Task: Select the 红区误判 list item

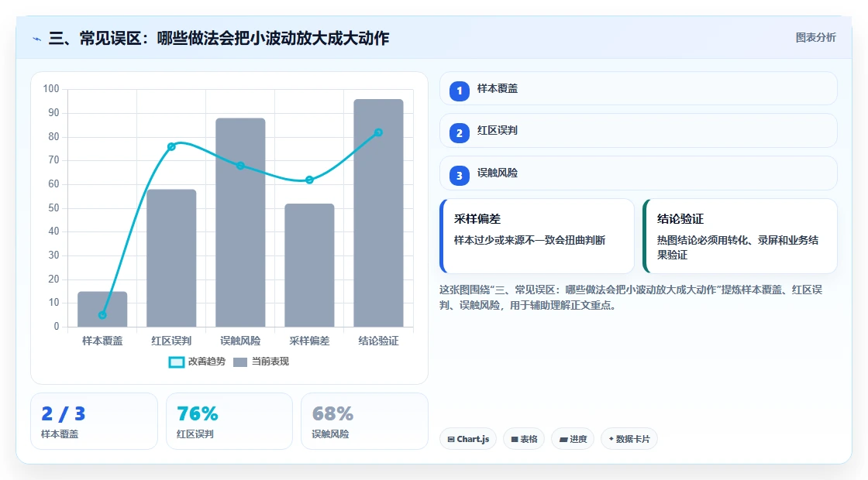Action: [x=639, y=131]
